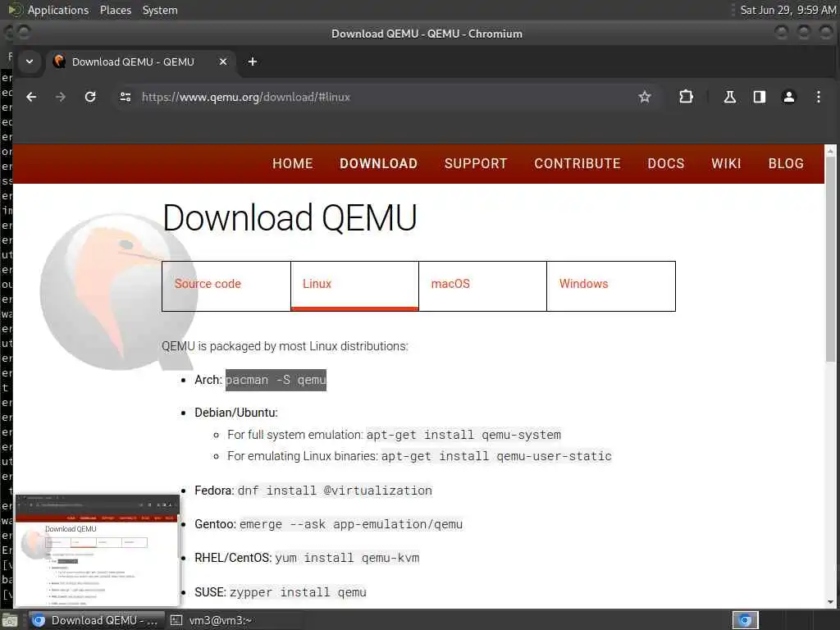This screenshot has width=840, height=630.
Task: Bookmark this page with the star icon
Action: [x=645, y=97]
